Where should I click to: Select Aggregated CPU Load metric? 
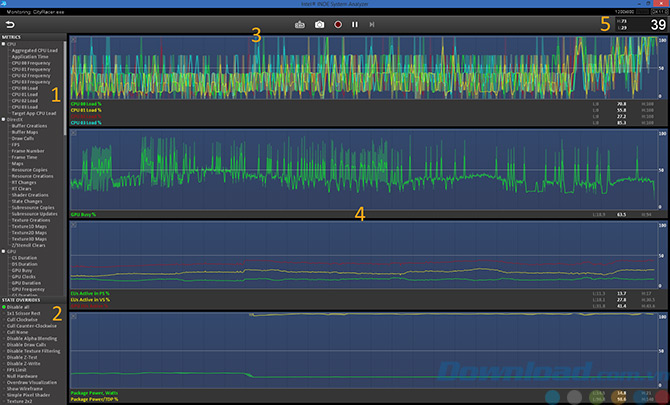pyautogui.click(x=35, y=51)
